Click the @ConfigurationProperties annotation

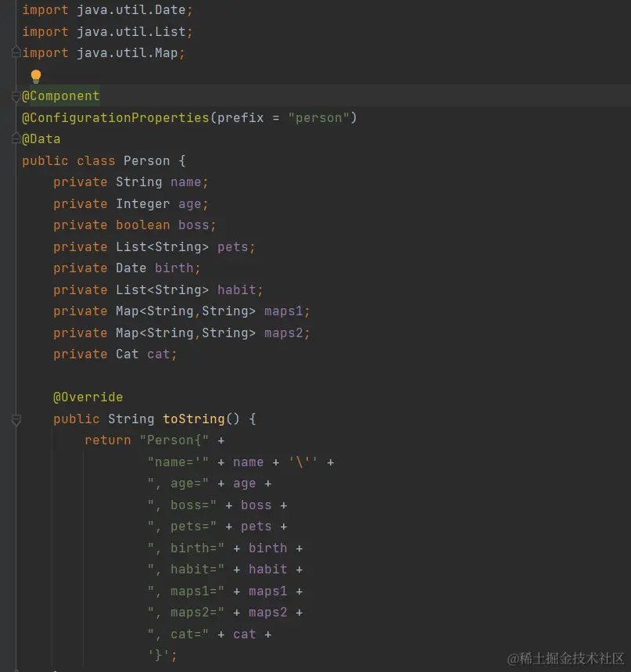tap(116, 118)
